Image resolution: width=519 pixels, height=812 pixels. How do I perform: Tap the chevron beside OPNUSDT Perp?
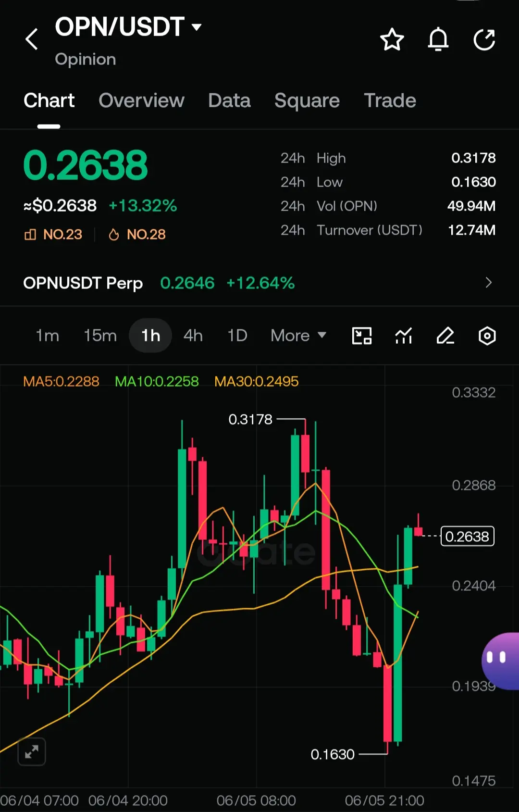point(489,283)
